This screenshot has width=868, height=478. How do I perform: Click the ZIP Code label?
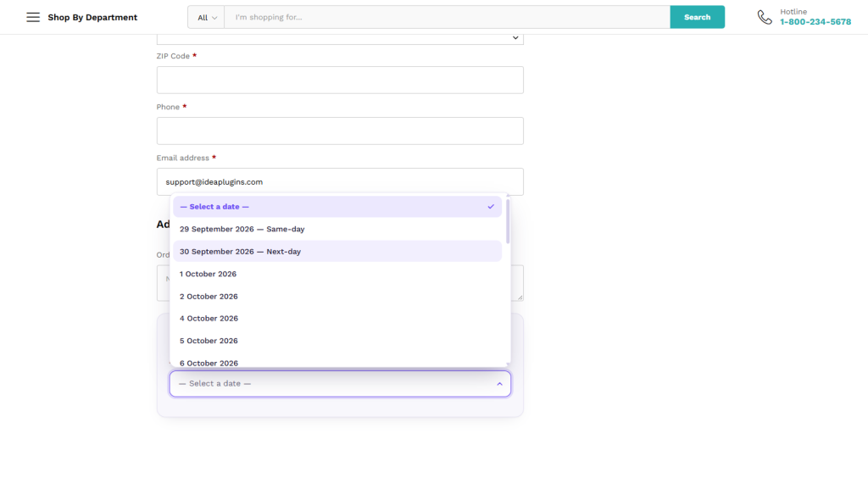[x=173, y=56]
